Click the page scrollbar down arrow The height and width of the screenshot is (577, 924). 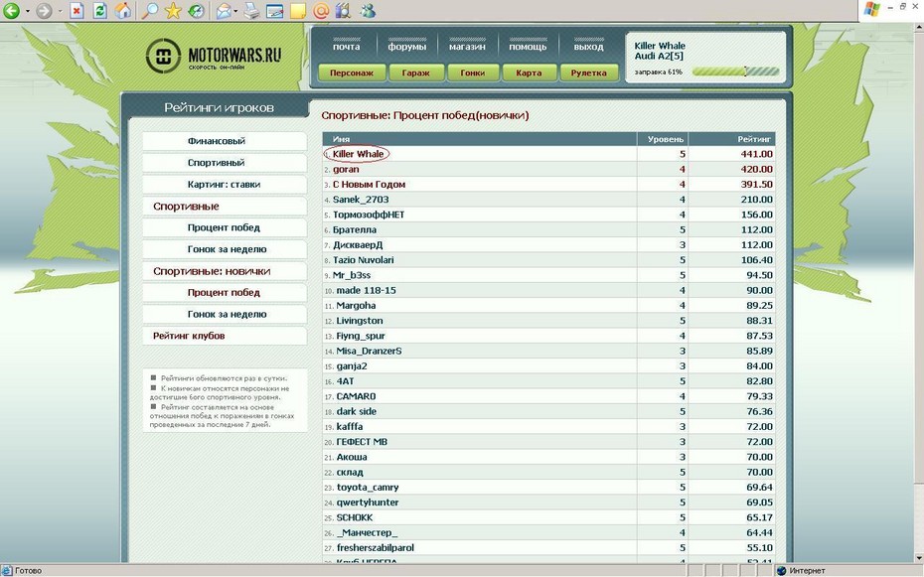918,557
